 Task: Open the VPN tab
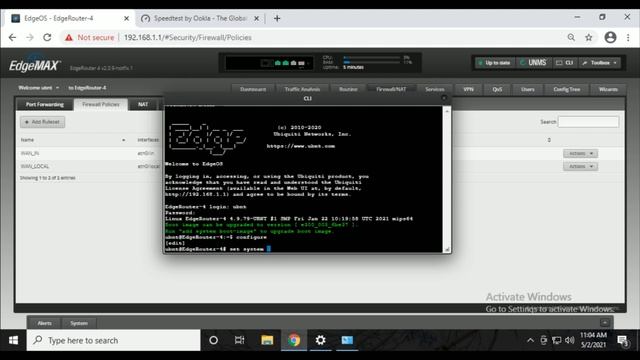[469, 89]
